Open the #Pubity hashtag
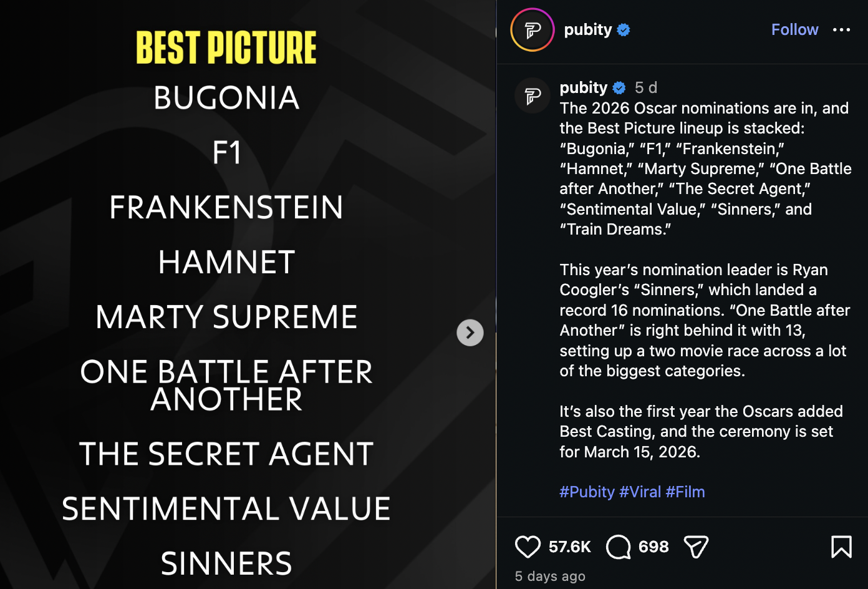 587,492
